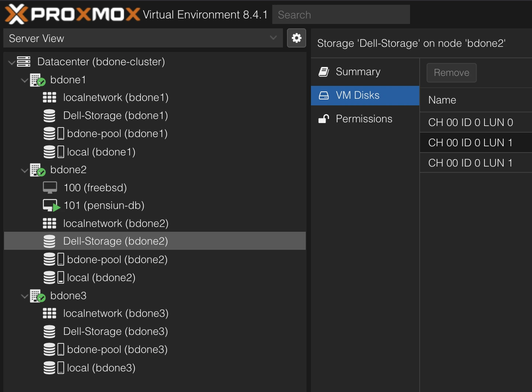
Task: Click the Proxmox logo
Action: pyautogui.click(x=73, y=14)
